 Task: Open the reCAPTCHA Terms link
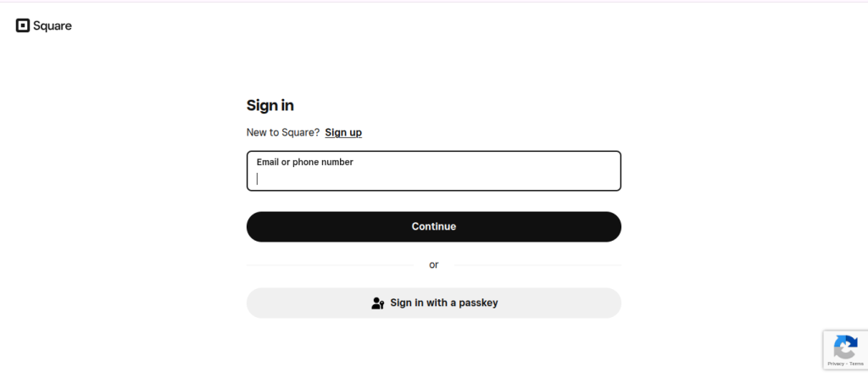pyautogui.click(x=856, y=364)
